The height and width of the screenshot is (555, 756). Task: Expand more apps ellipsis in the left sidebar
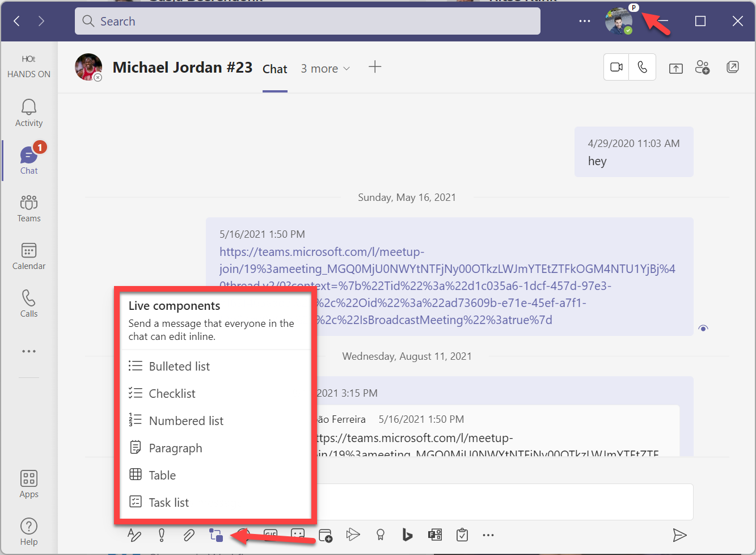click(29, 351)
